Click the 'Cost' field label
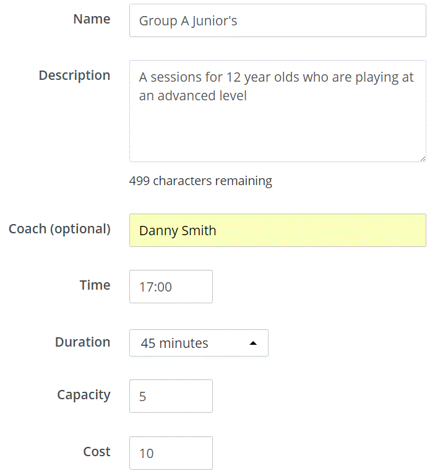Viewport: 448px width, 476px height. point(97,452)
